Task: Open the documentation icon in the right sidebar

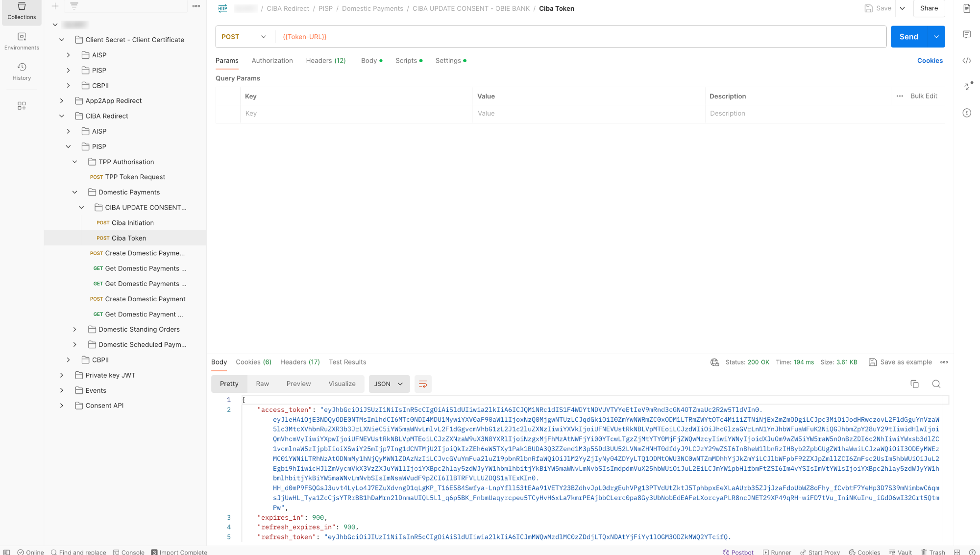Action: [x=967, y=8]
